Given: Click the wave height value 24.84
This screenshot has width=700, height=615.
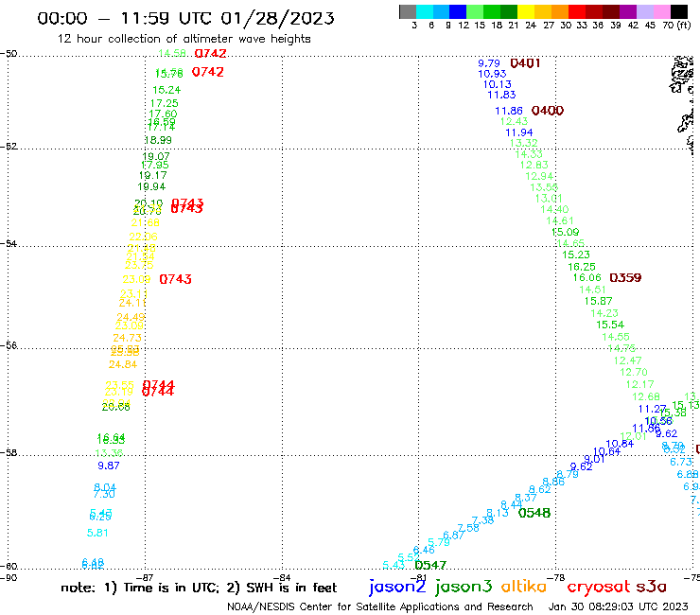Looking at the screenshot, I should click(123, 365).
